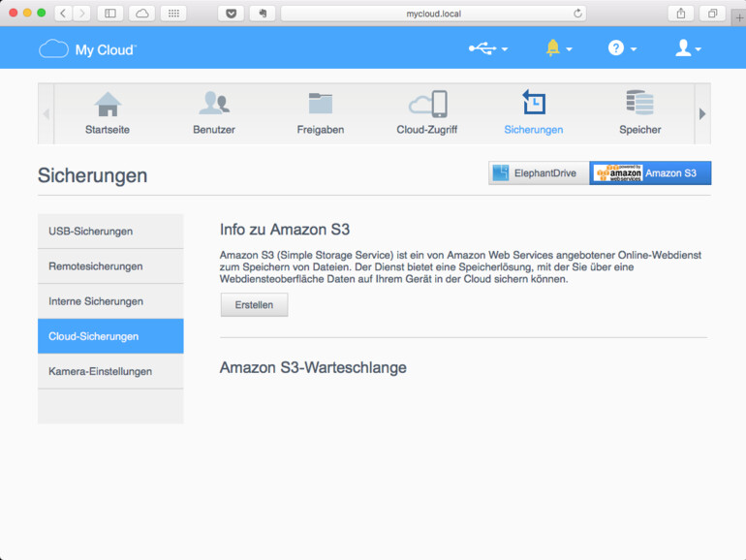Click the Pocket extension icon
The image size is (746, 560).
[231, 14]
